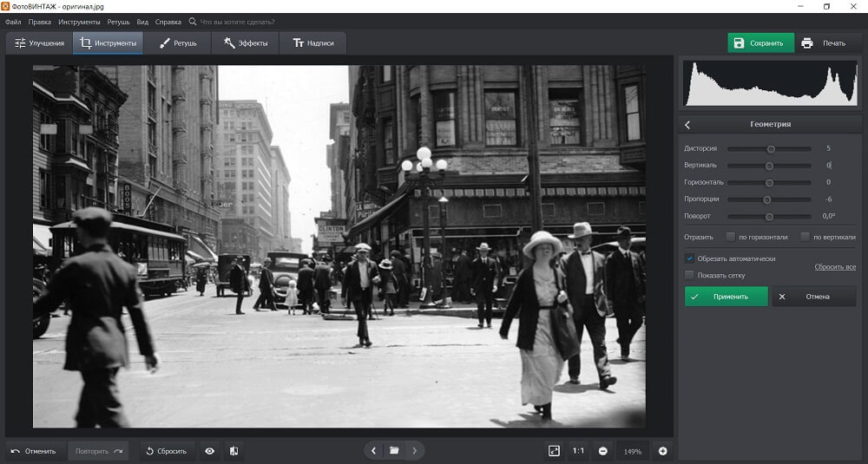
Task: Click the magnifier search icon
Action: pyautogui.click(x=193, y=22)
